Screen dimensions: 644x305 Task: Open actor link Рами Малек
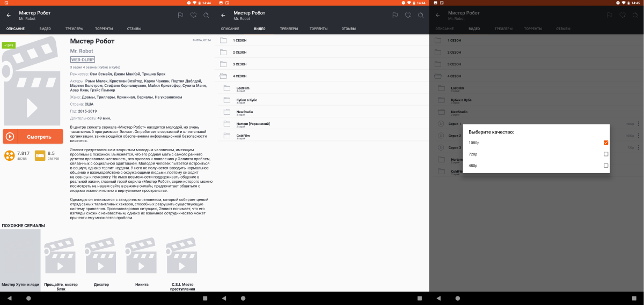pos(97,81)
